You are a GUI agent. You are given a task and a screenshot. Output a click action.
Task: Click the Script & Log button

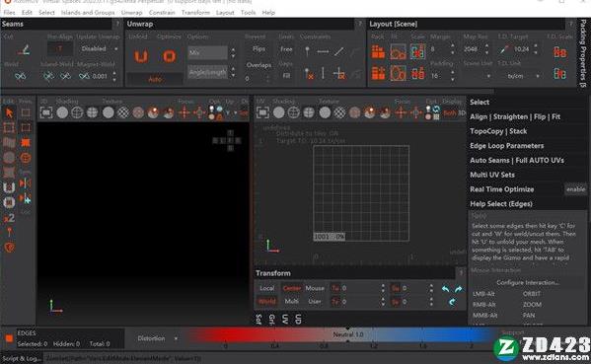click(x=22, y=358)
